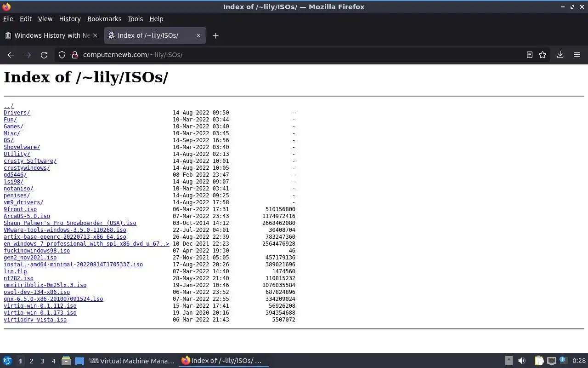Launch the file manager from the taskbar
Screen dimensions: 588x368
coord(66,361)
